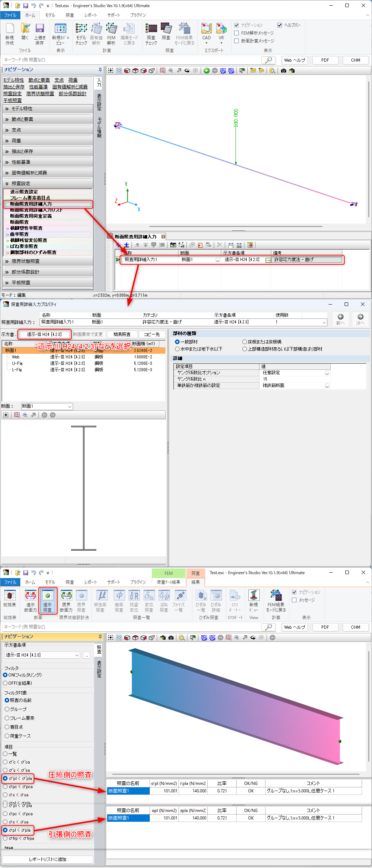Select 水中または地下水以下 radio button
This screenshot has width=372, height=868.
pyautogui.click(x=177, y=349)
